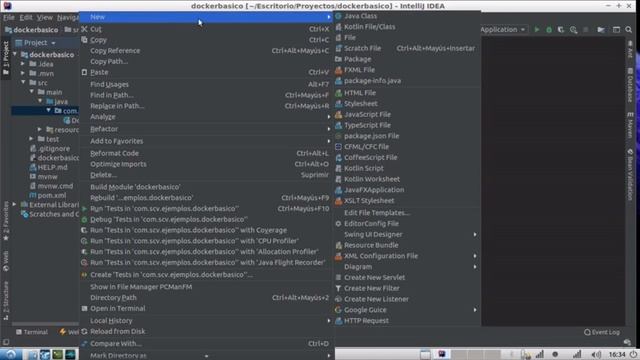Open the Ant side tool window

[630, 49]
